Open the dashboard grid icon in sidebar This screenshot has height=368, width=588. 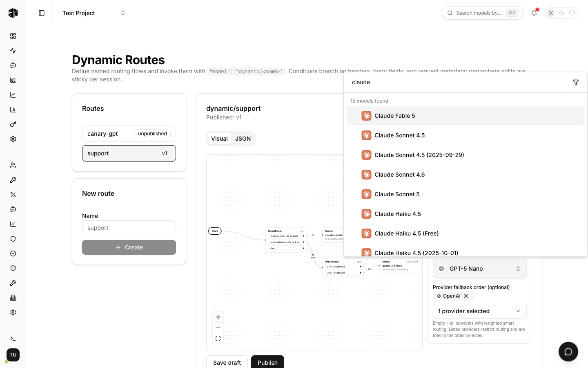coord(13,36)
